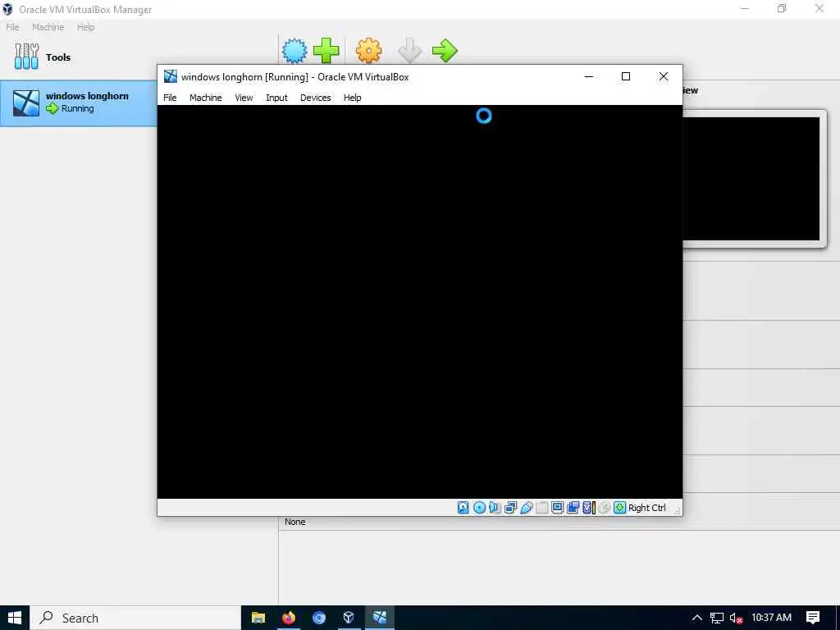Click the green plus Add machine icon
The width and height of the screenshot is (840, 630).
(x=326, y=51)
